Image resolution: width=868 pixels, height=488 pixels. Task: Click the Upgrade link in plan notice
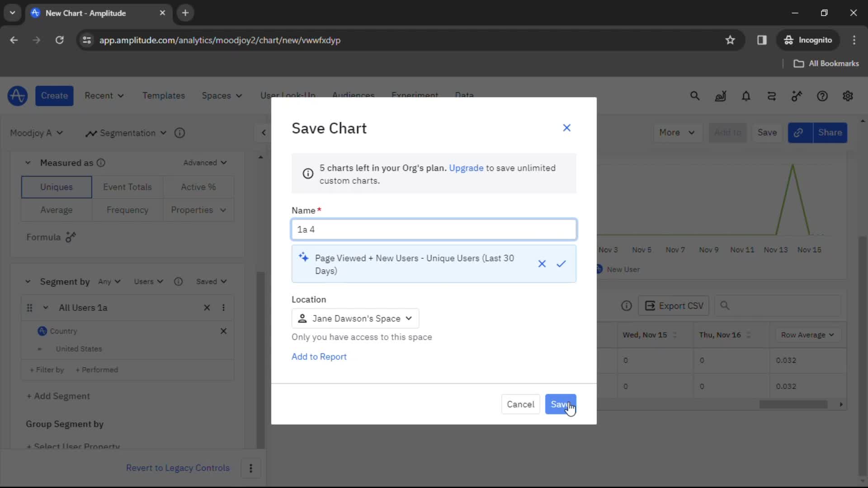(466, 168)
